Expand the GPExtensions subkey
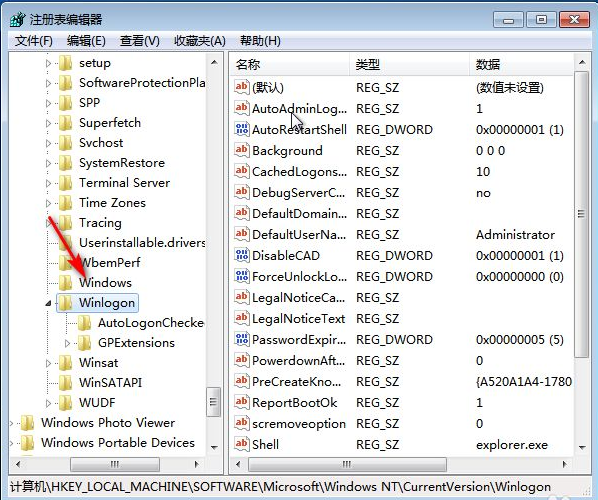This screenshot has height=500, width=598. [x=67, y=343]
